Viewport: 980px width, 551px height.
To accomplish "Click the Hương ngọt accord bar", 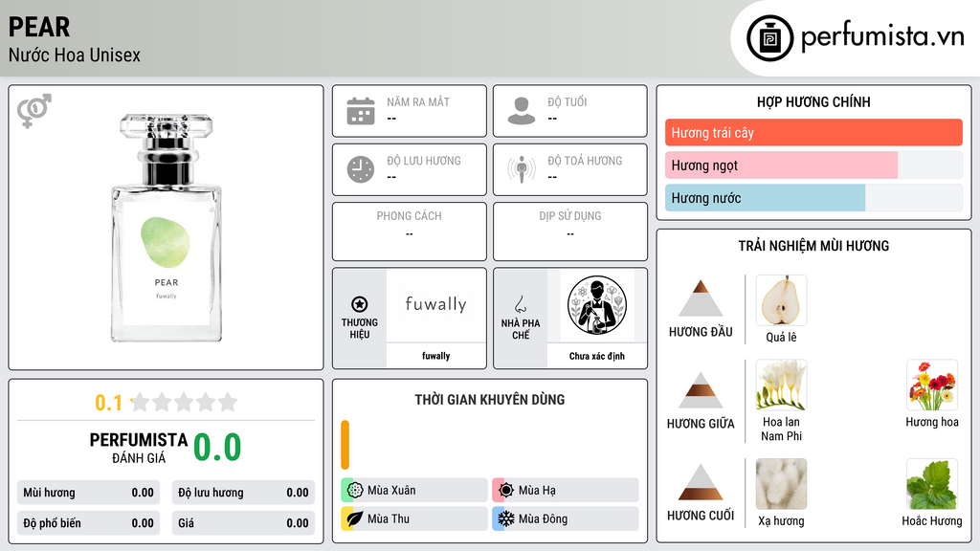I will click(813, 165).
